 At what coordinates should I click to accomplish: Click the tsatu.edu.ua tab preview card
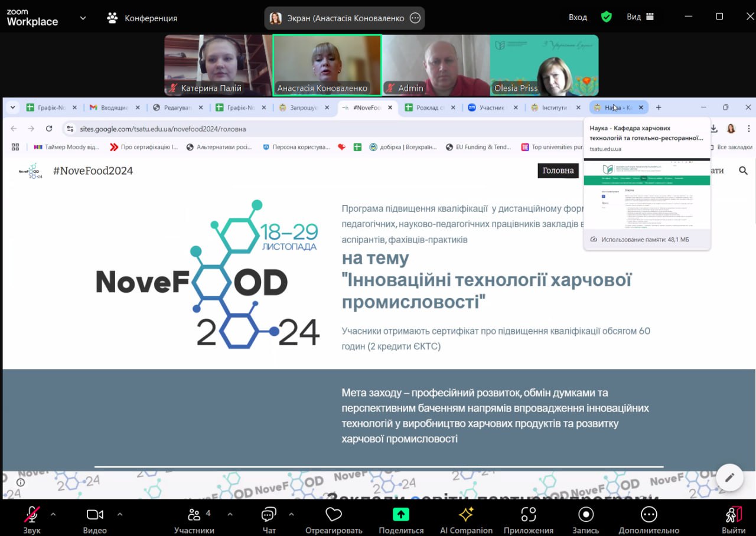(x=647, y=183)
